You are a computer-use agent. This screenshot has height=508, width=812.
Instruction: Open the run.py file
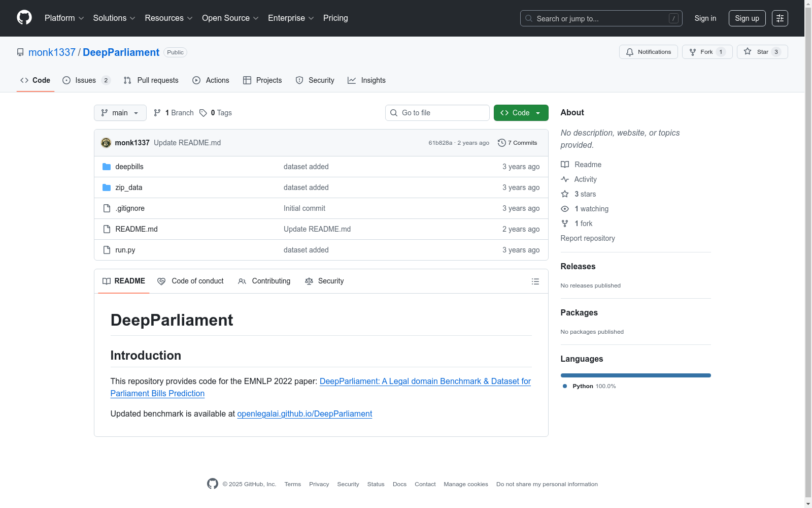125,250
